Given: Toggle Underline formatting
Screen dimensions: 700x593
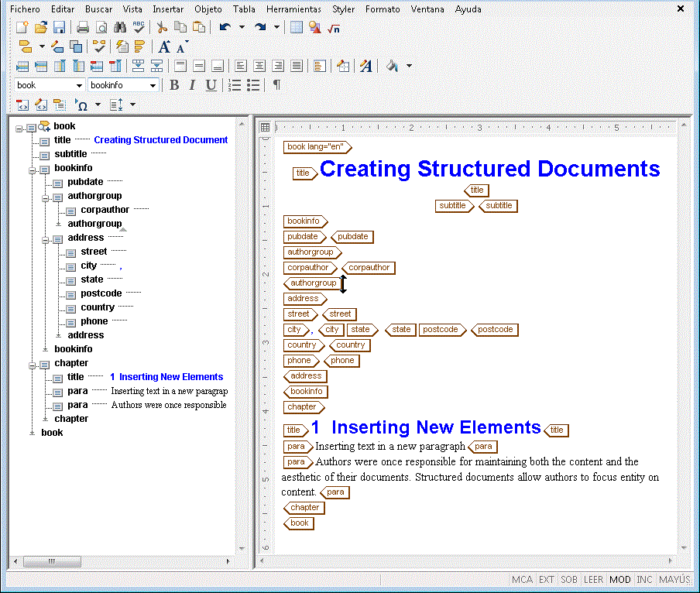Looking at the screenshot, I should (211, 85).
